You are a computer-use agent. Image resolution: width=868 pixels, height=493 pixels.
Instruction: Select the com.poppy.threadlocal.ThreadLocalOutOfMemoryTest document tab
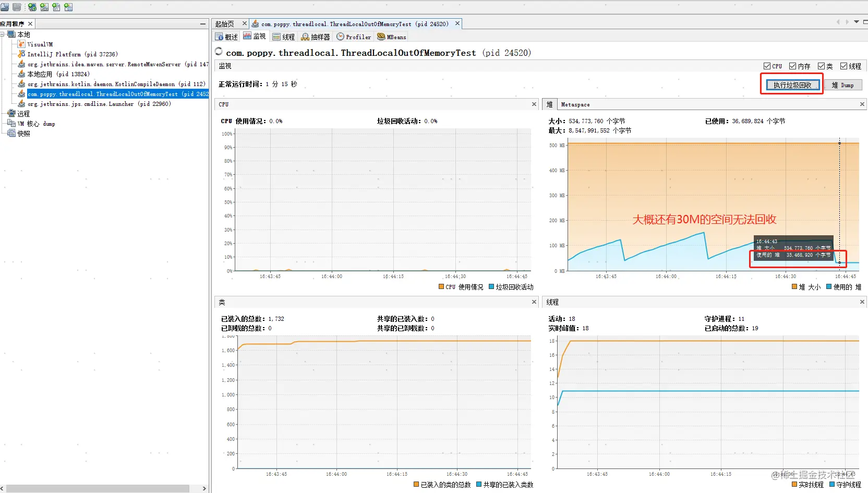pos(355,24)
